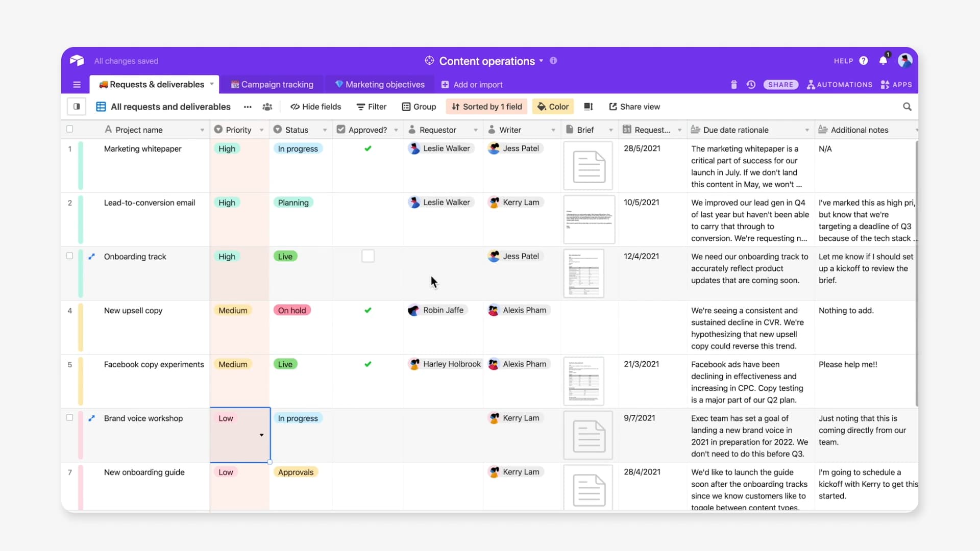The image size is (980, 551).
Task: Click the Airtable home logo icon
Action: pos(77,61)
